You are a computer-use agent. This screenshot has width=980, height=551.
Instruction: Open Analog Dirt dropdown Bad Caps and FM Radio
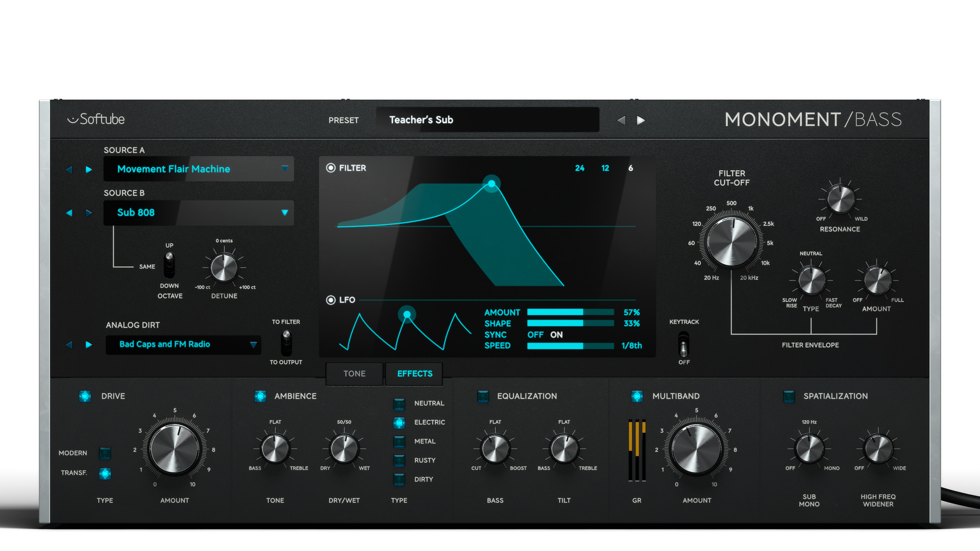point(183,344)
